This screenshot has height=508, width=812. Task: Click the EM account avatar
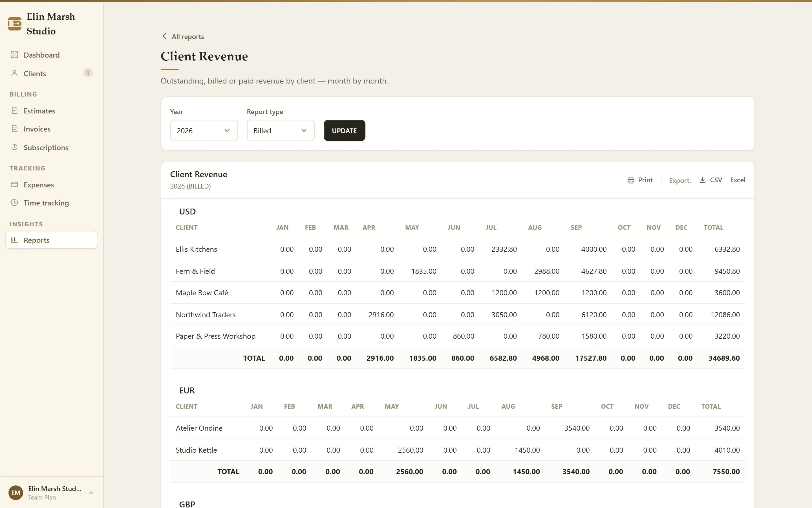(16, 492)
